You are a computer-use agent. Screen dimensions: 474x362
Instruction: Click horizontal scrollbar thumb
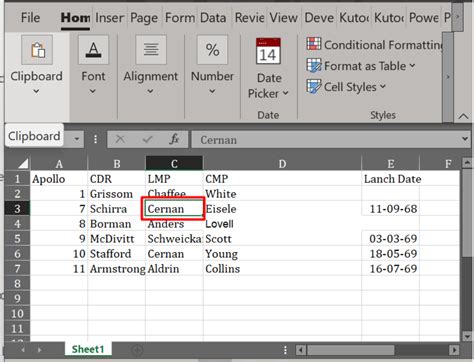(x=350, y=350)
